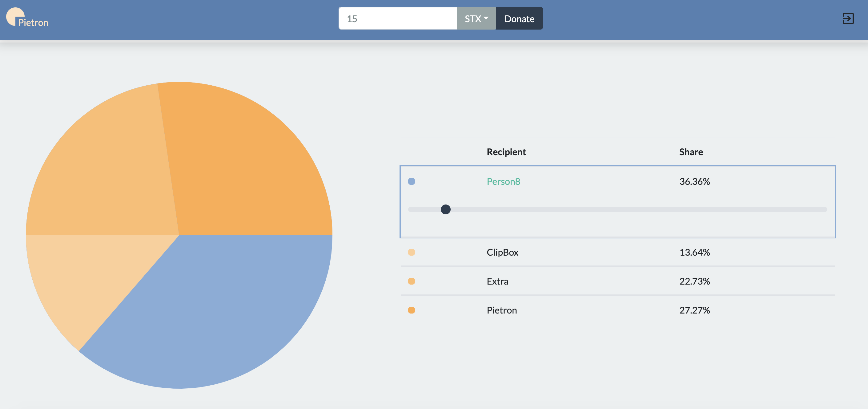Click the blue Person8 color swatch
868x409 pixels.
click(x=412, y=181)
